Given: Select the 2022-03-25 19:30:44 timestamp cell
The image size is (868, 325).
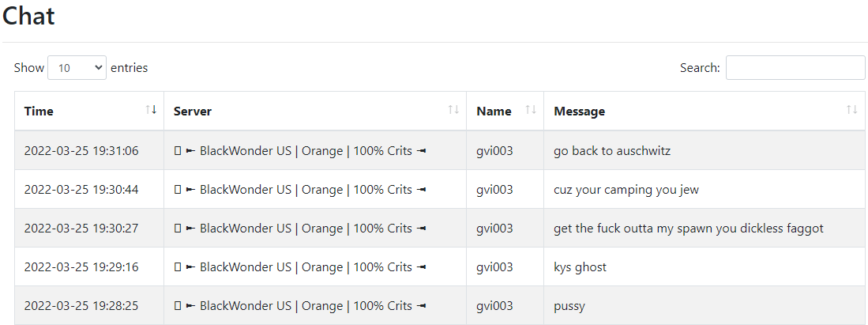Looking at the screenshot, I should click(81, 190).
